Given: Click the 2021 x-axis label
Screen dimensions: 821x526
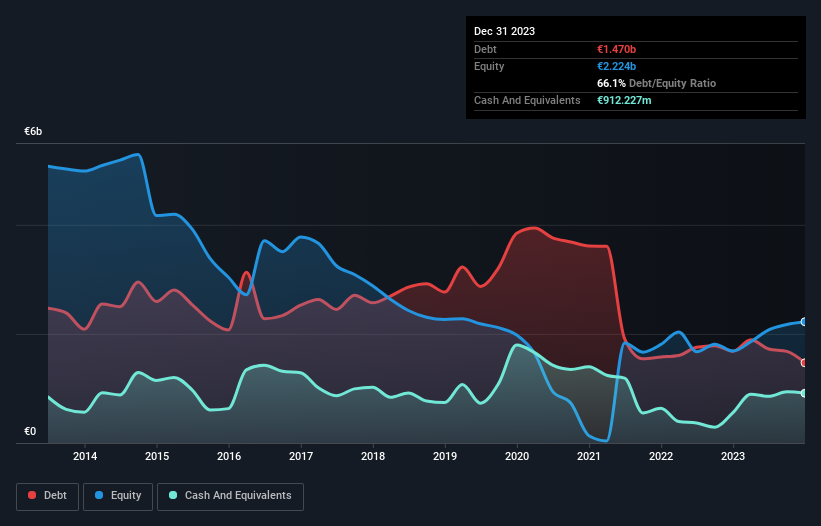Looking at the screenshot, I should [589, 456].
